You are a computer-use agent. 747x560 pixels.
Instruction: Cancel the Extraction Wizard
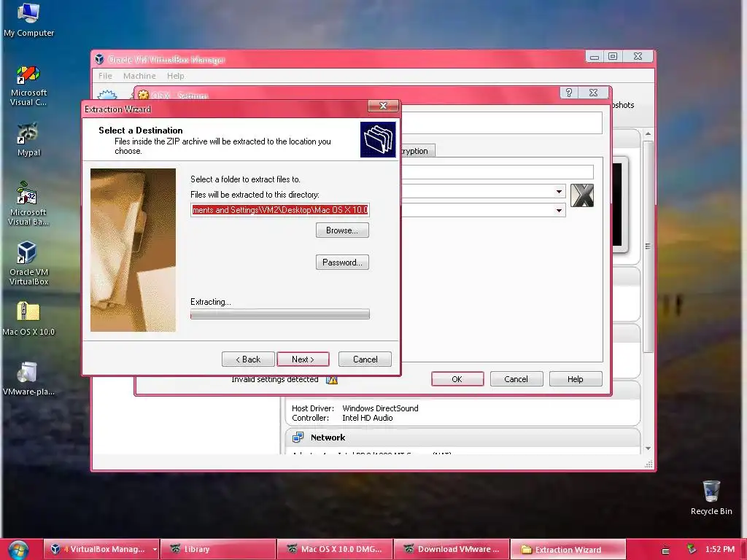365,359
